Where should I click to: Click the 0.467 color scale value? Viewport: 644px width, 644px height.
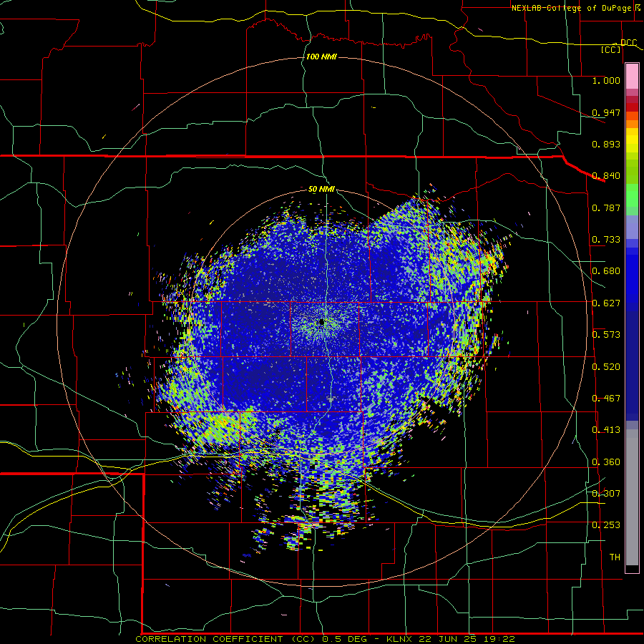point(606,399)
